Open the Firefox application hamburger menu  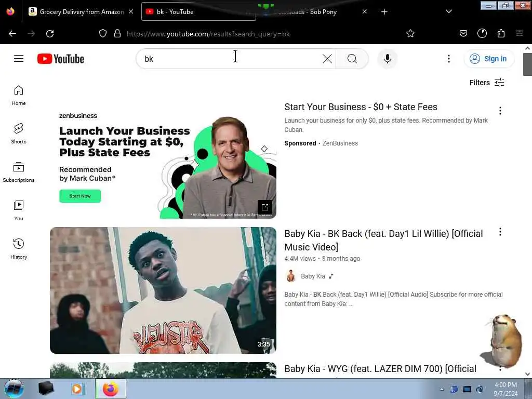(x=519, y=33)
